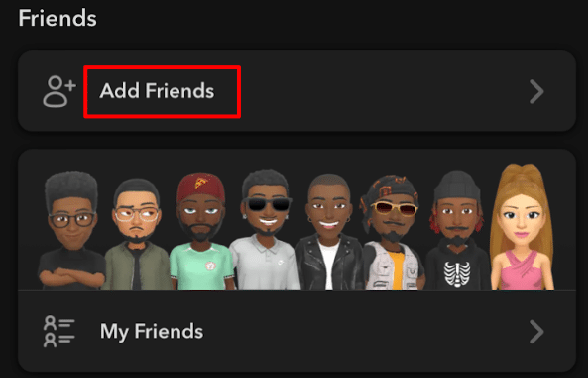
Task: Open the Add Friends label
Action: point(157,91)
